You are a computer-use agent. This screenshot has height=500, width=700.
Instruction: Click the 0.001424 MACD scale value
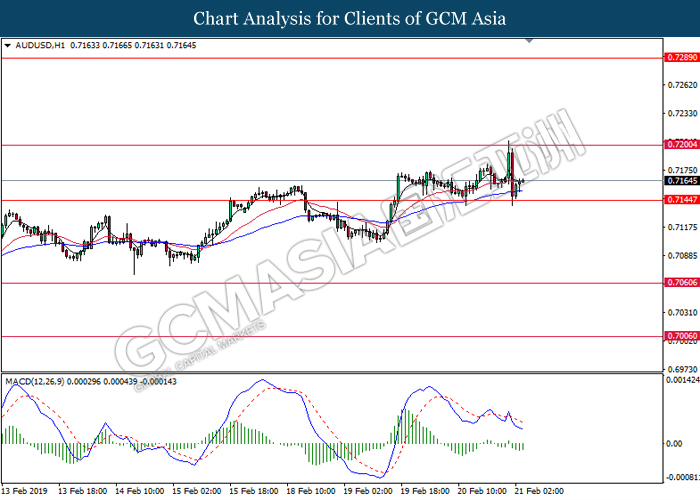click(x=681, y=381)
